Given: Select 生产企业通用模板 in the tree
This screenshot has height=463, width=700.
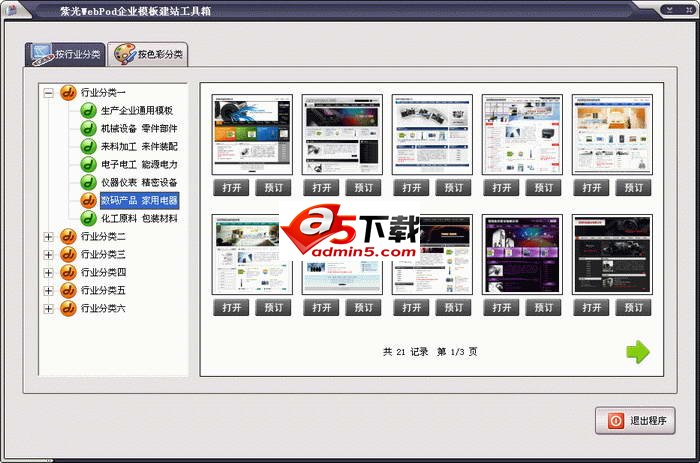Looking at the screenshot, I should (x=137, y=110).
